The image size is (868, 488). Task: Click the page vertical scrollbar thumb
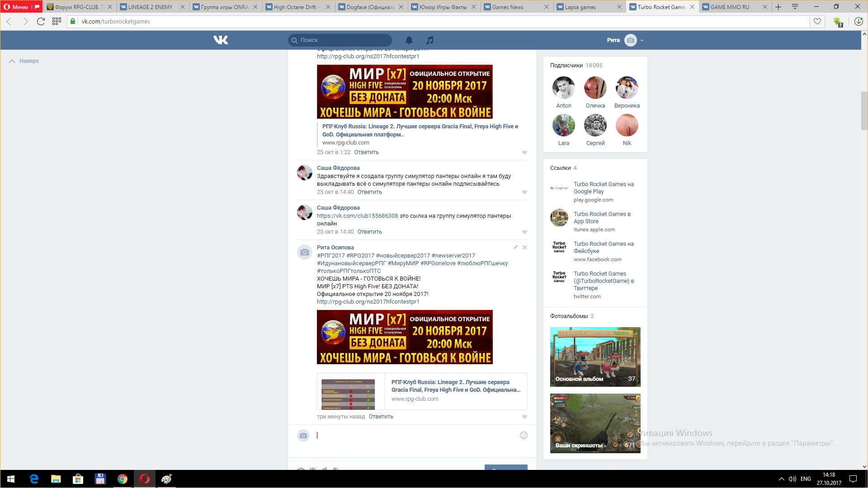[x=864, y=111]
